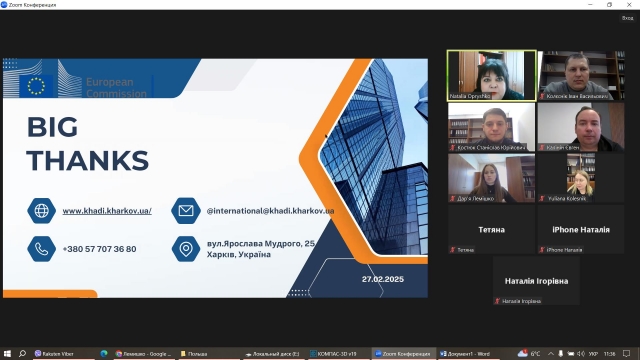This screenshot has width=640, height=360.
Task: Select the Yuliana Kolesnik video tile
Action: click(581, 178)
